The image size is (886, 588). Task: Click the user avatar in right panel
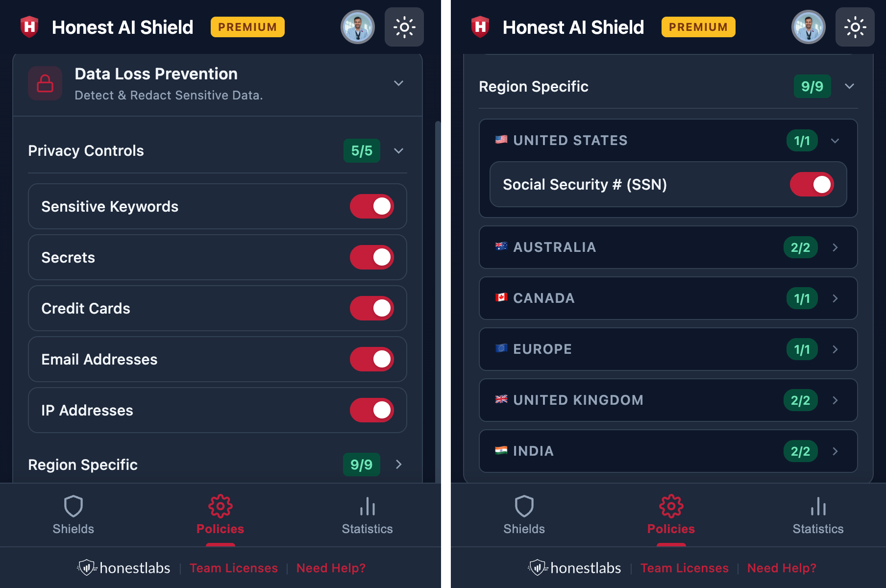coord(808,27)
